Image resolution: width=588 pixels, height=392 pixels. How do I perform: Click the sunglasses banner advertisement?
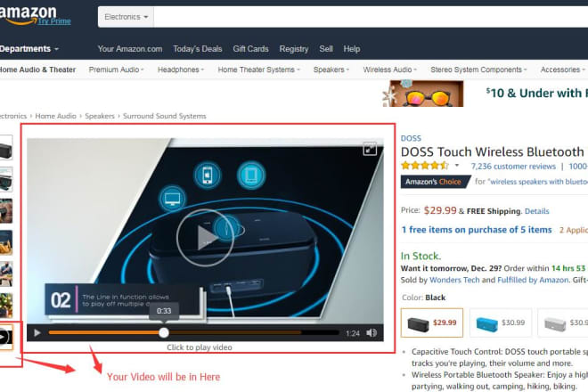click(x=423, y=94)
